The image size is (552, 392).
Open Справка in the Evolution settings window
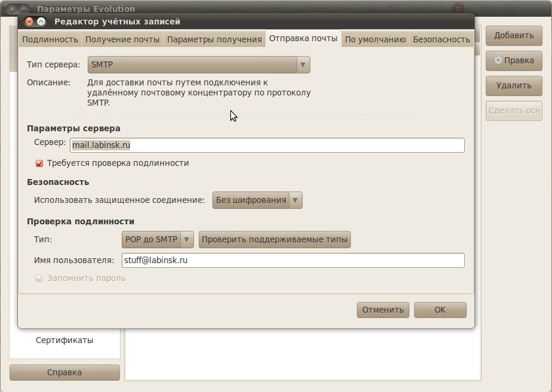tap(64, 372)
